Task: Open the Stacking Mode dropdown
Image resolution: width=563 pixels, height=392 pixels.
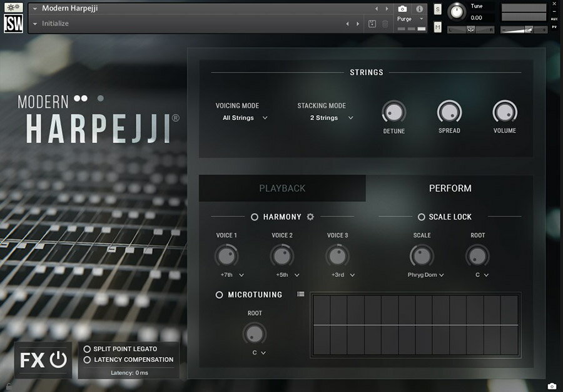Action: 331,118
